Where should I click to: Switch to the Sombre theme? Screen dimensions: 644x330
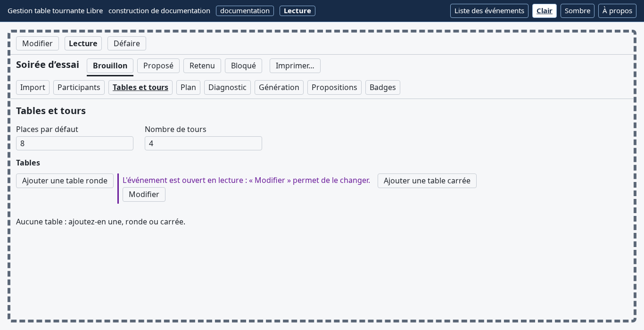point(577,11)
